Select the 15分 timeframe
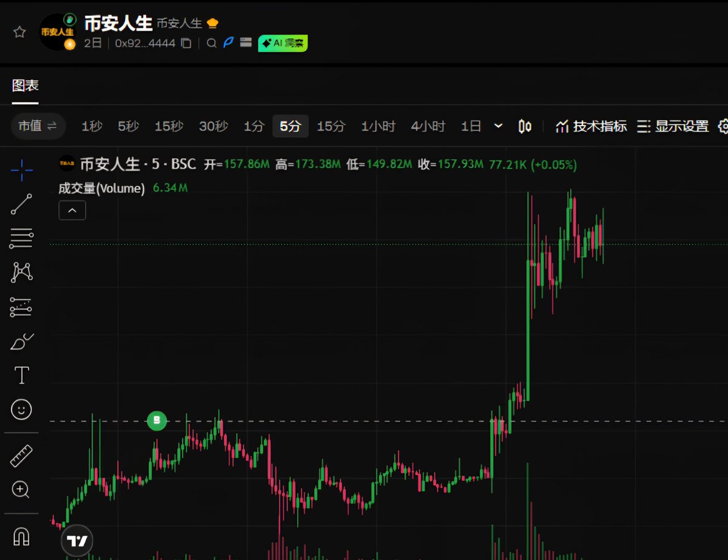The height and width of the screenshot is (560, 728). [x=331, y=126]
